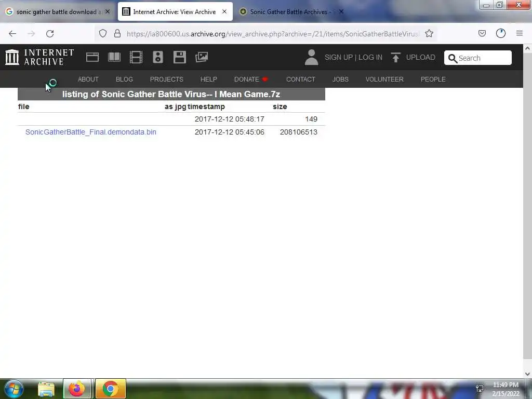The height and width of the screenshot is (399, 532).
Task: Open the DONATE menu item
Action: tap(251, 79)
